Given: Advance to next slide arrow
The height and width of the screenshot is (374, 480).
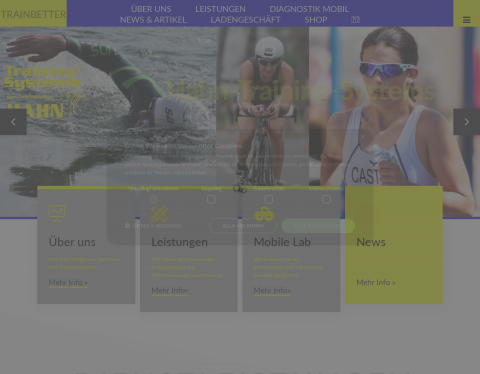Looking at the screenshot, I should click(x=466, y=122).
